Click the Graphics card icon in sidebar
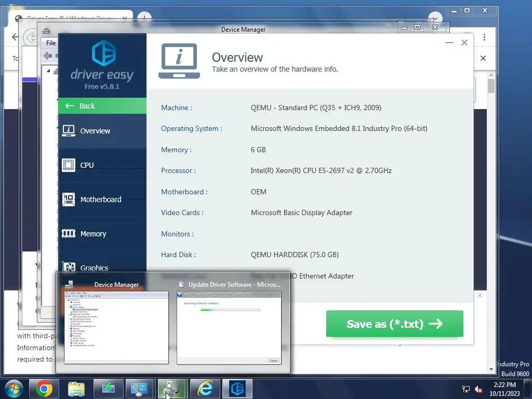The image size is (532, 399). pyautogui.click(x=69, y=267)
